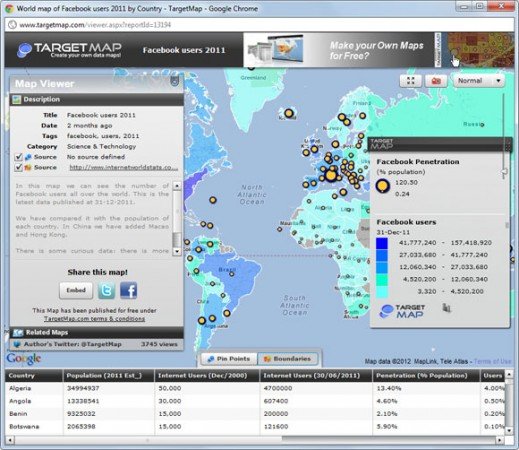This screenshot has height=450, width=519.
Task: Open TargetMap.com terms & conditions link
Action: (x=94, y=319)
